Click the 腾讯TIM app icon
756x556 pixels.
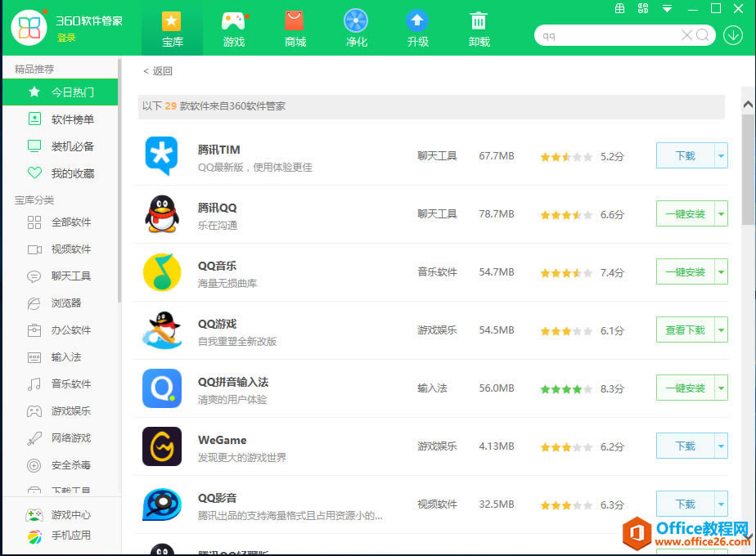[161, 156]
